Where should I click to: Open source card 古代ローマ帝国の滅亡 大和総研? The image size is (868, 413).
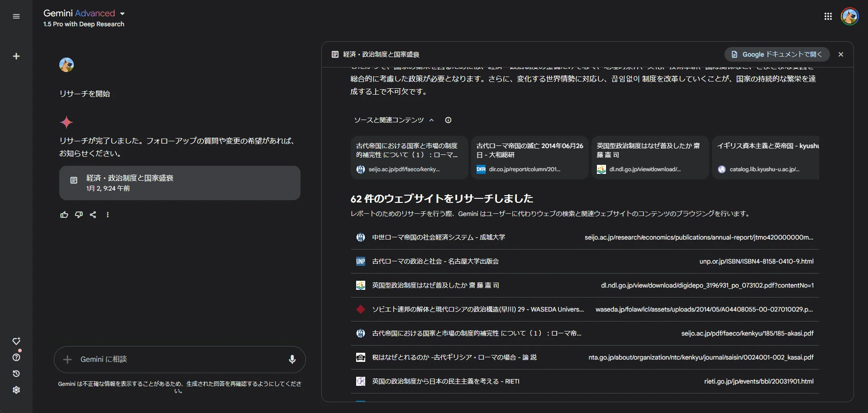(x=529, y=158)
